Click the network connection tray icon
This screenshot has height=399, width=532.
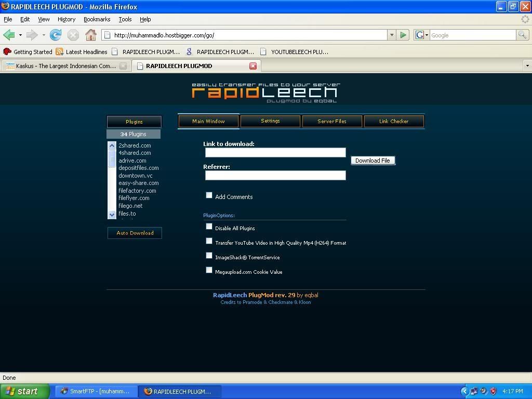(474, 391)
